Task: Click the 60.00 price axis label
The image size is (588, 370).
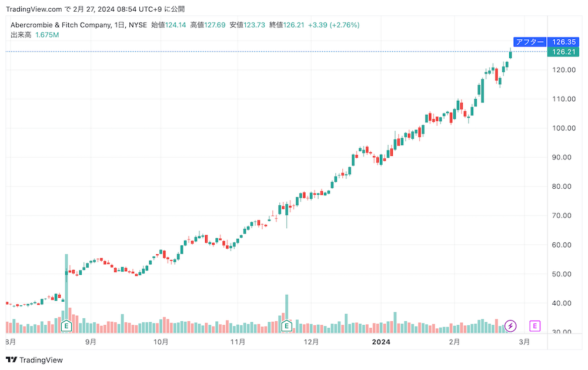Action: (x=562, y=245)
